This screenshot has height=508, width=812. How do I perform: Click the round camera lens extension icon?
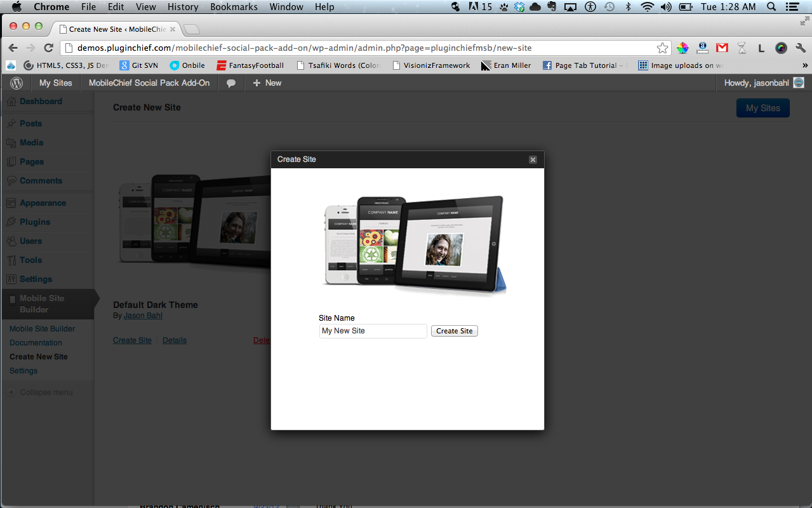(x=781, y=48)
